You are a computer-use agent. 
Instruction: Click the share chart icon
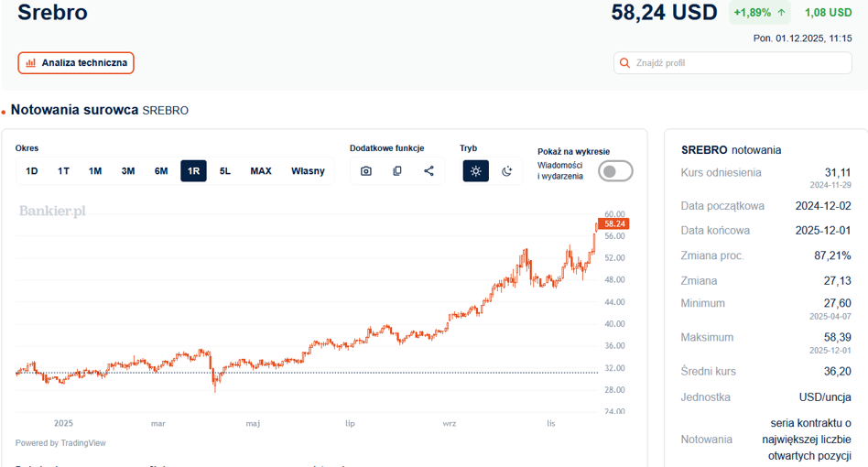(429, 171)
